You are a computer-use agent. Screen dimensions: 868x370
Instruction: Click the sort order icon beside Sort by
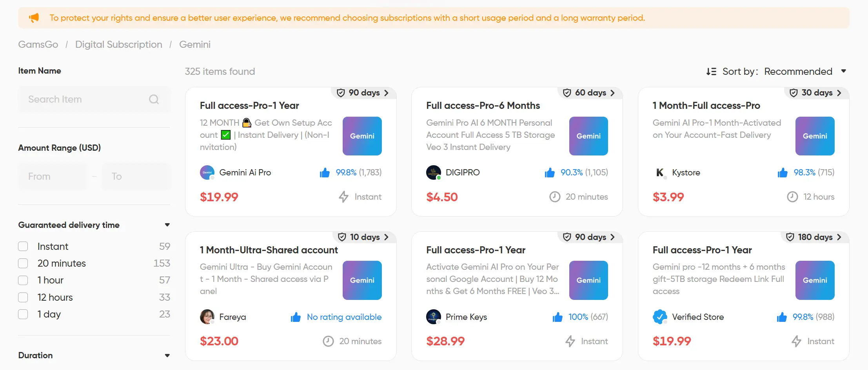pos(711,72)
